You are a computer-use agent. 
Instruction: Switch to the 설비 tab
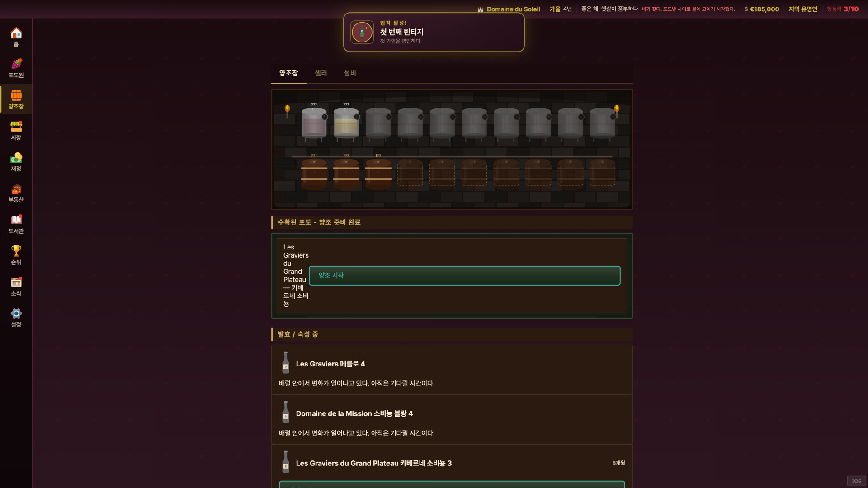point(350,73)
